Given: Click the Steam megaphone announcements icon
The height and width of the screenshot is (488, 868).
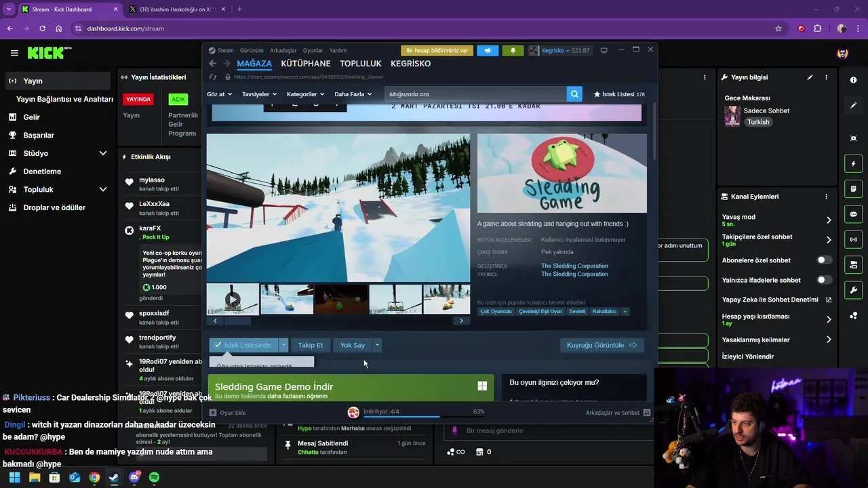Looking at the screenshot, I should click(x=488, y=50).
